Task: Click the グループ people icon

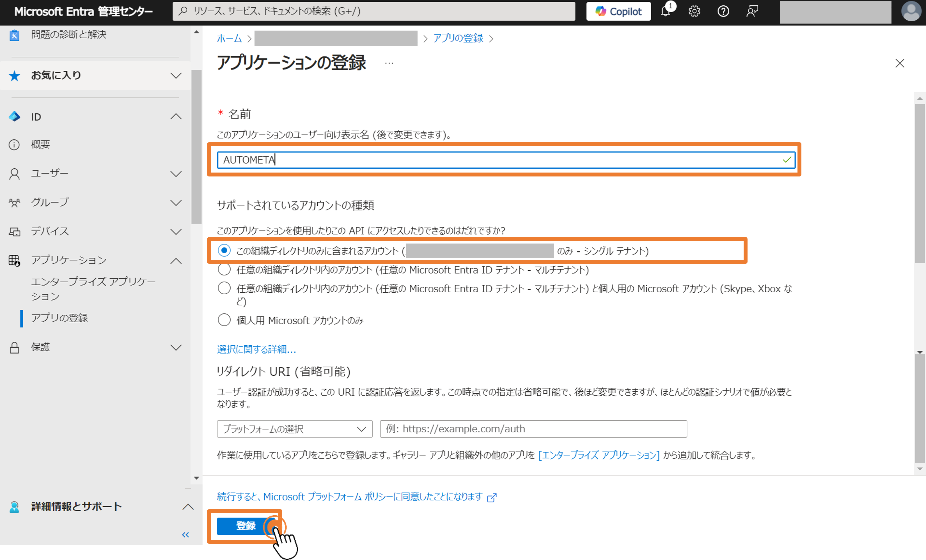Action: click(x=14, y=203)
